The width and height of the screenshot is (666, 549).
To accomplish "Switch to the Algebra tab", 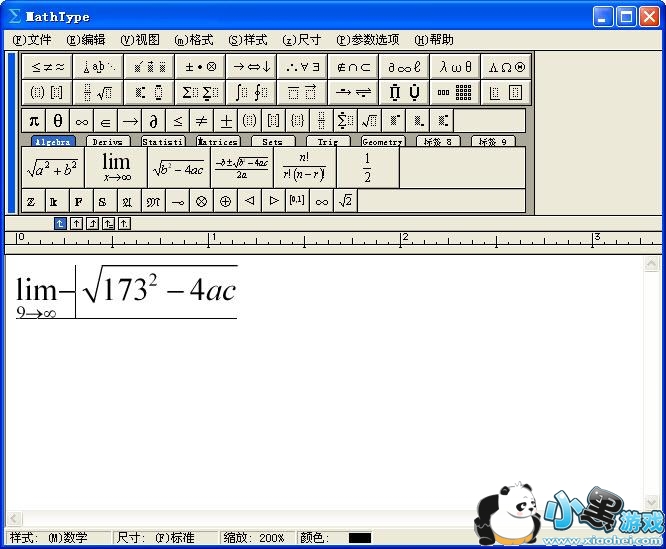I will pyautogui.click(x=53, y=142).
